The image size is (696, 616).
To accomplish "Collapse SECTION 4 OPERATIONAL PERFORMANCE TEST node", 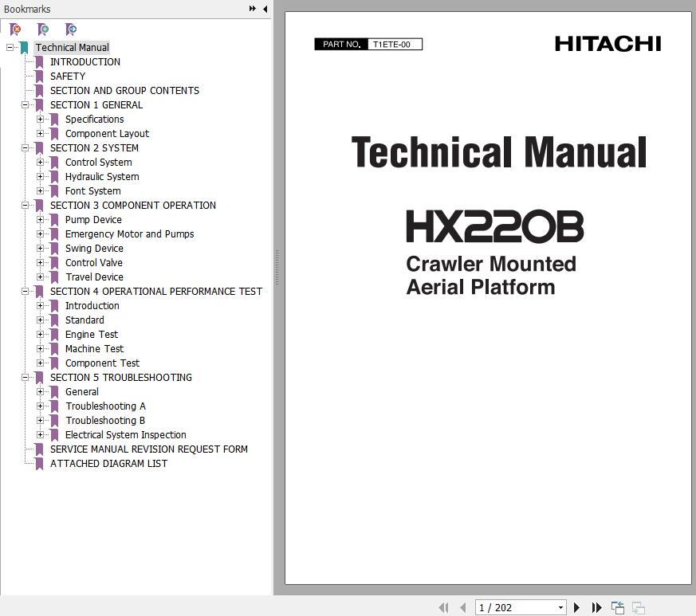I will pos(25,291).
